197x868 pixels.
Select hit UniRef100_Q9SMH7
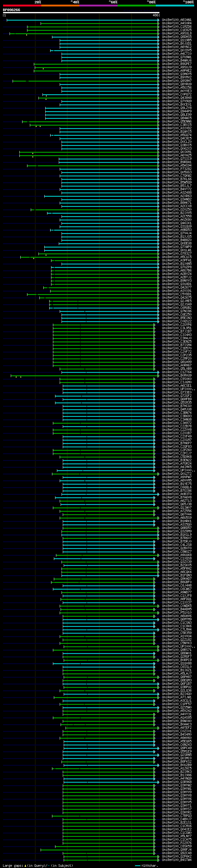pos(176,81)
